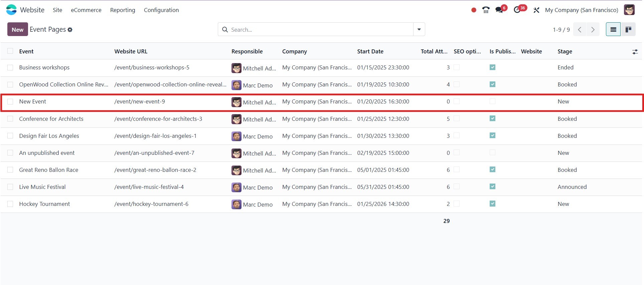Open the conversations messages icon
This screenshot has width=644, height=285.
coord(499,10)
